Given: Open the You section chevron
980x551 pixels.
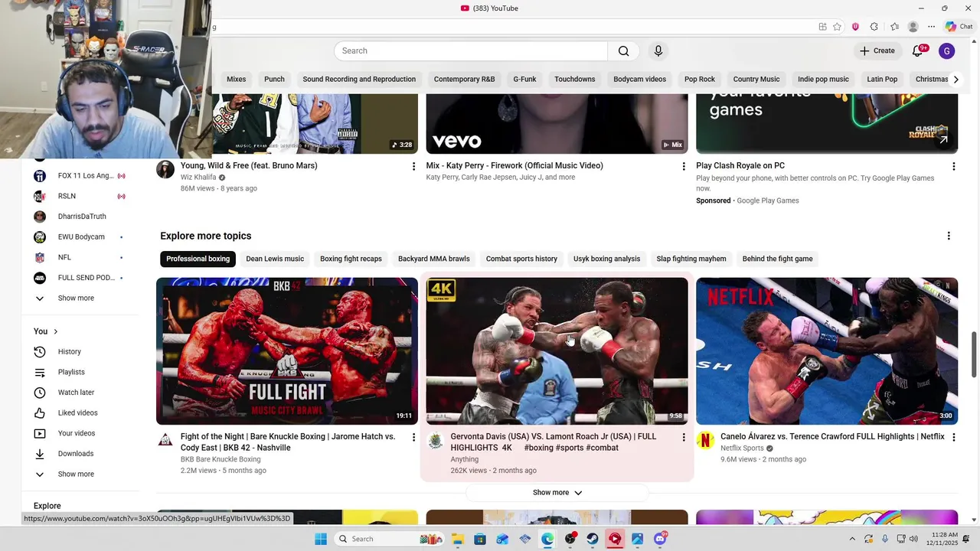Looking at the screenshot, I should 55,331.
